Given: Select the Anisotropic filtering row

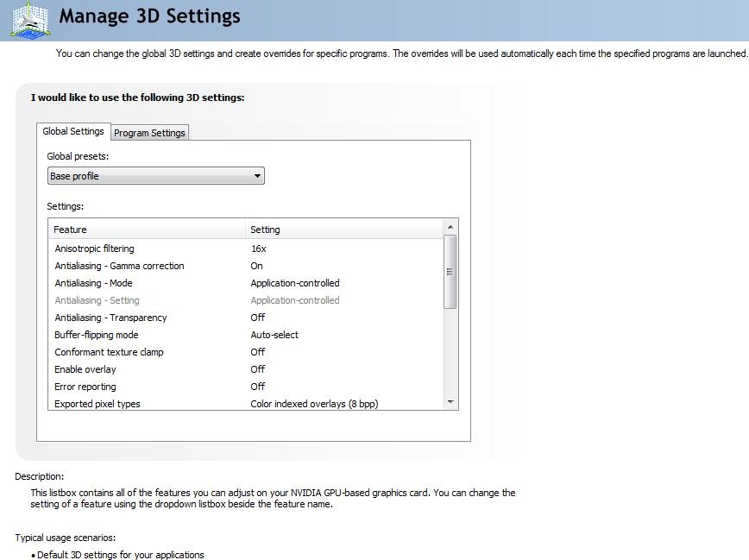Looking at the screenshot, I should [x=246, y=249].
